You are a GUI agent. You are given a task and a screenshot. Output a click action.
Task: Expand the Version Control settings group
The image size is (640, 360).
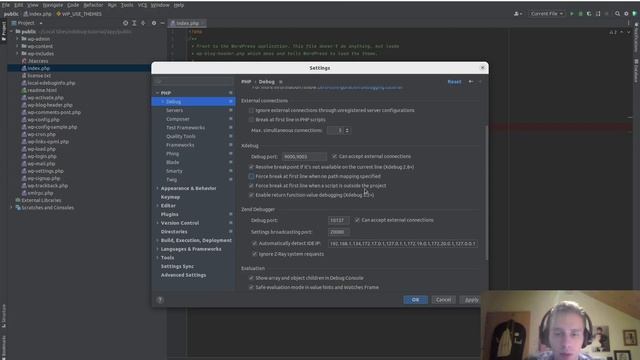point(158,223)
